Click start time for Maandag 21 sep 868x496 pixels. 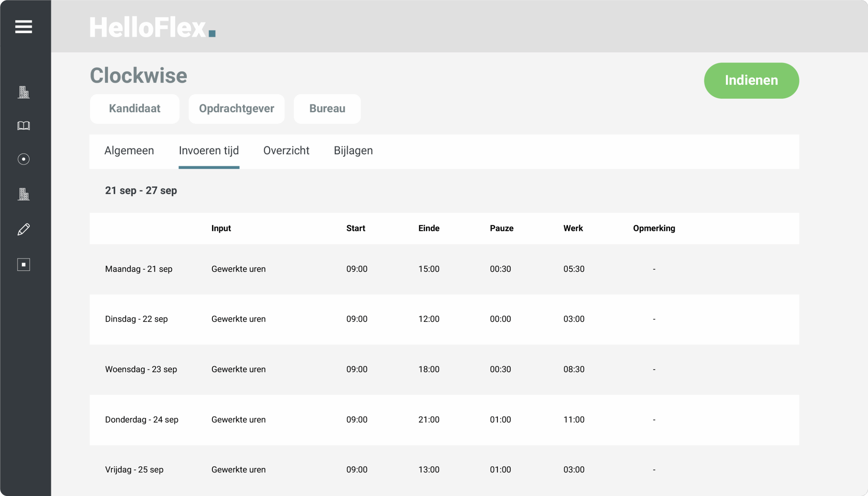[357, 269]
